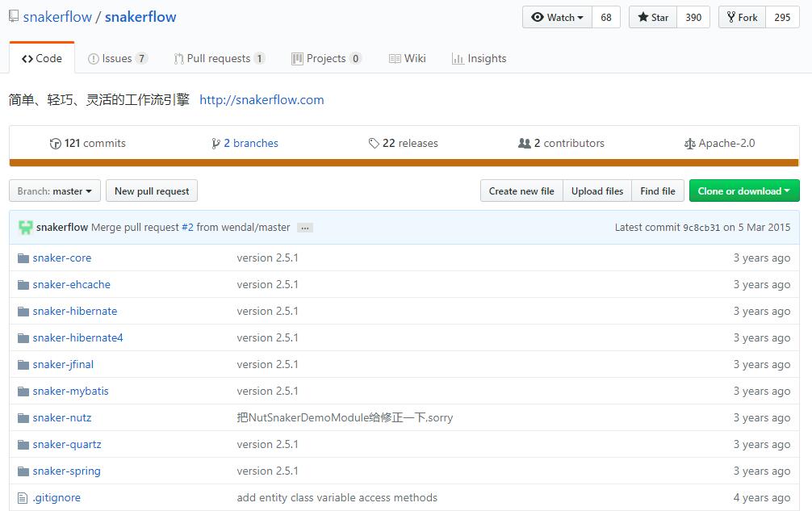This screenshot has width=812, height=511.
Task: Open the Watch notifications dropdown
Action: (x=557, y=18)
